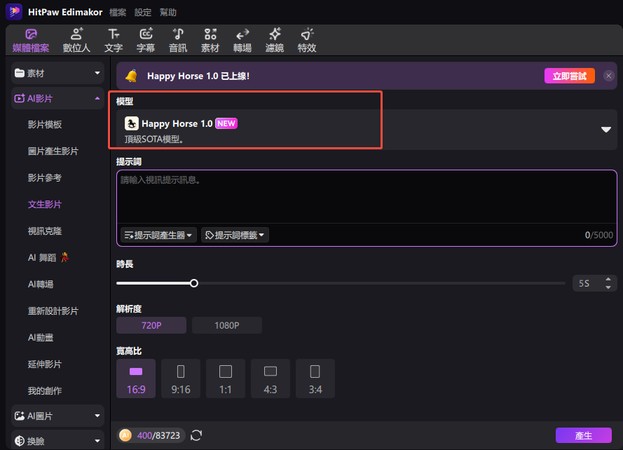The image size is (623, 450).
Task: Select AI轉場 in sidebar
Action: tap(41, 284)
